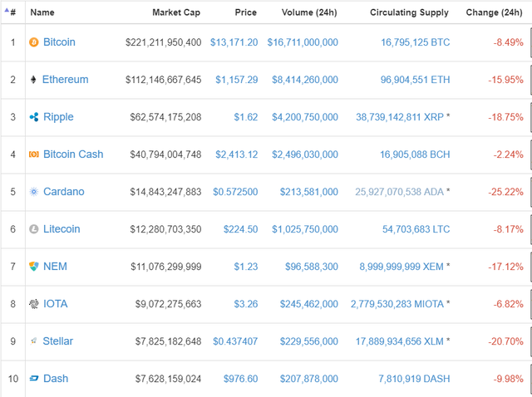Open the Ethereum name link
The height and width of the screenshot is (397, 532).
tap(66, 80)
